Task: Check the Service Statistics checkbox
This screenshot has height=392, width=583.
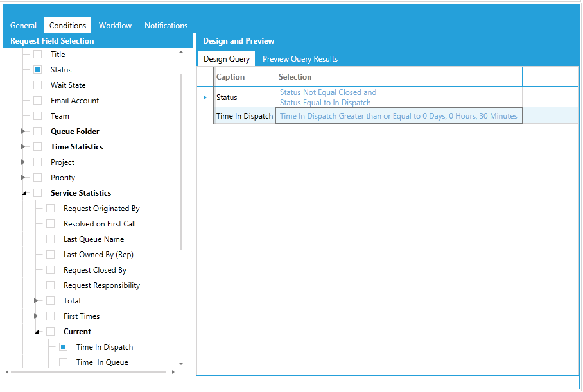Action: (37, 193)
